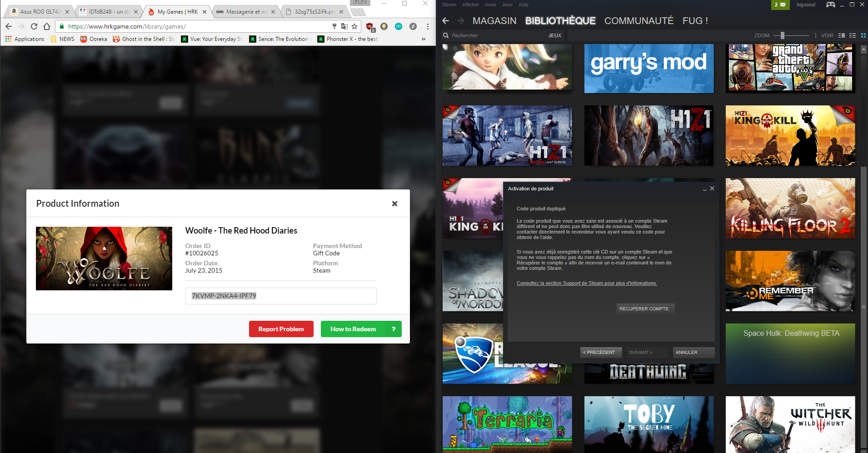This screenshot has height=453, width=868.
Task: Switch to list view in VOIR
Action: 853,35
